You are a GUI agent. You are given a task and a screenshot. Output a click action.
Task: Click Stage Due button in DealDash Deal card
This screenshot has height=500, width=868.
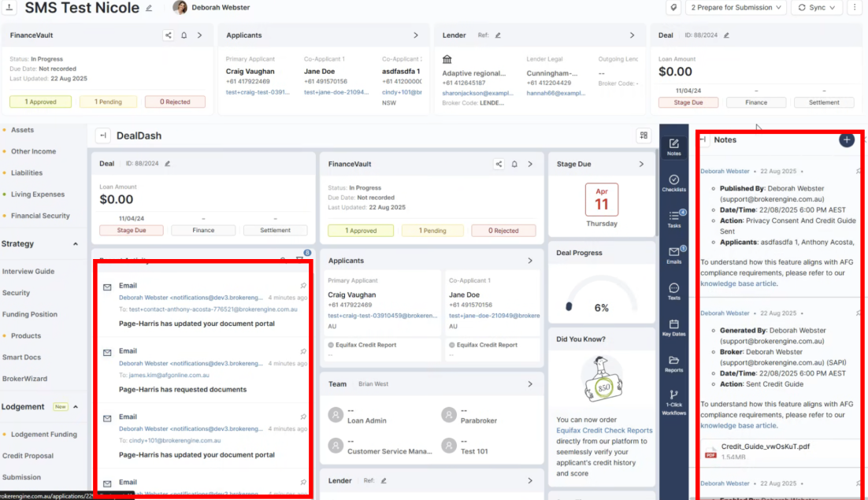(132, 230)
